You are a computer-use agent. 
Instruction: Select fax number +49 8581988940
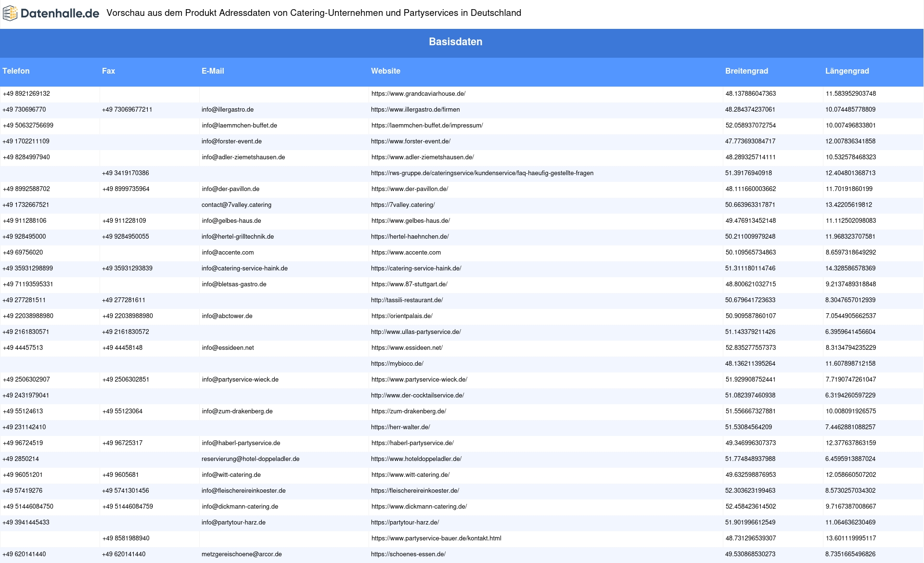click(126, 538)
